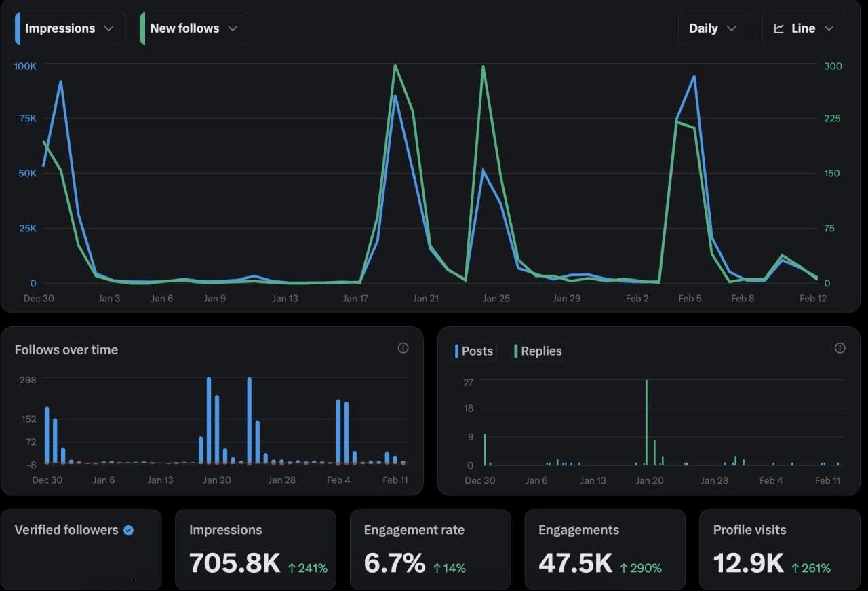This screenshot has height=591, width=868.
Task: Open the Engagement rate 6.7% card
Action: point(431,550)
